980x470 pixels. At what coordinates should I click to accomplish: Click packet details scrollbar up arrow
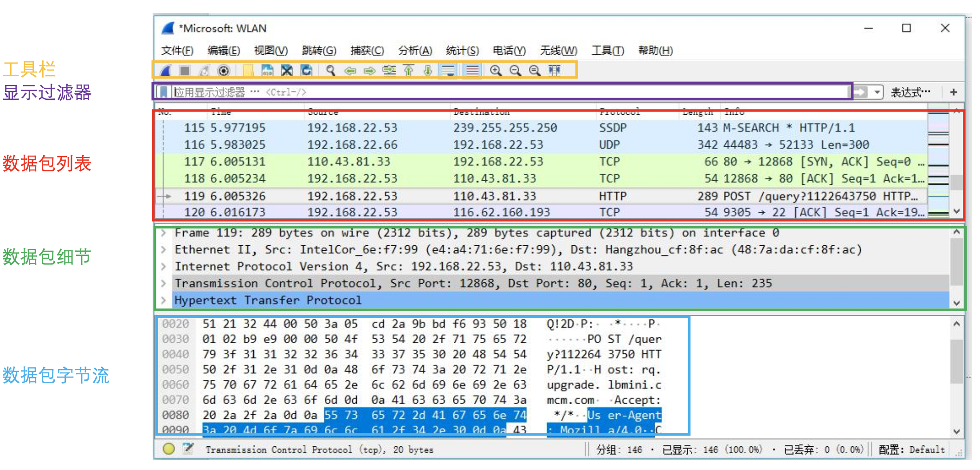point(956,232)
